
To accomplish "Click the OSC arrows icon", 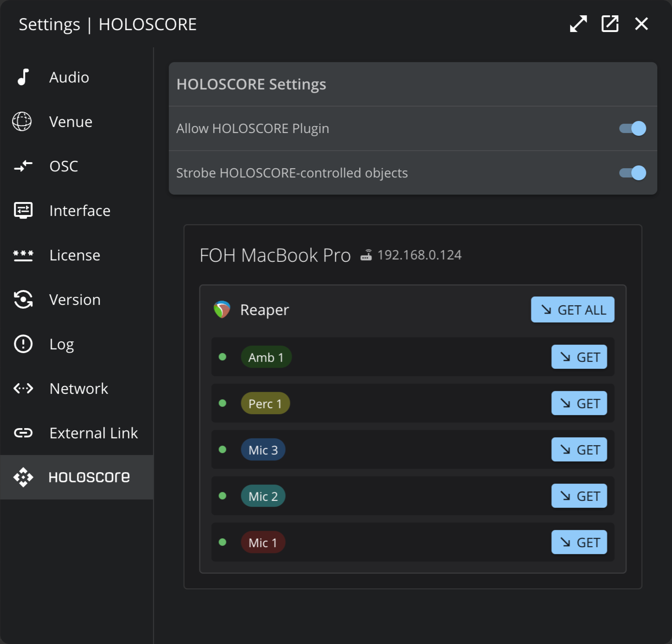I will coord(23,166).
